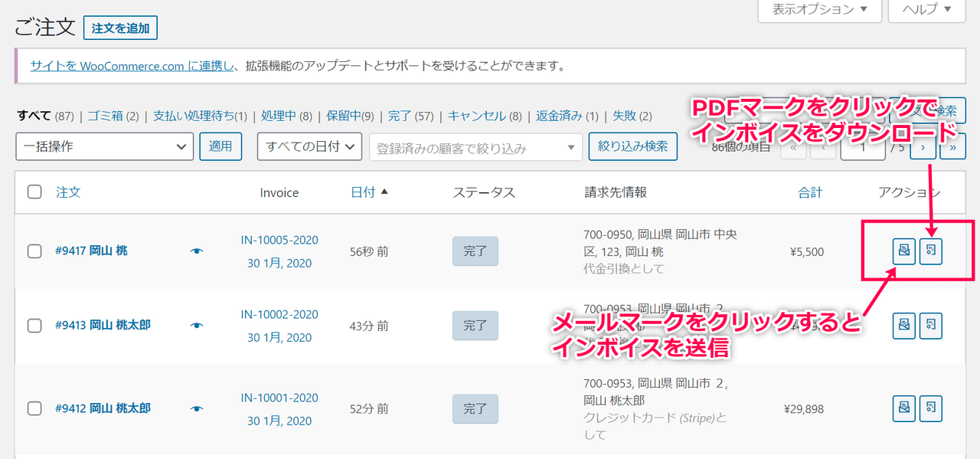Viewport: 980px width, 459px height.
Task: Click email invoice icon for order #9417
Action: [904, 251]
